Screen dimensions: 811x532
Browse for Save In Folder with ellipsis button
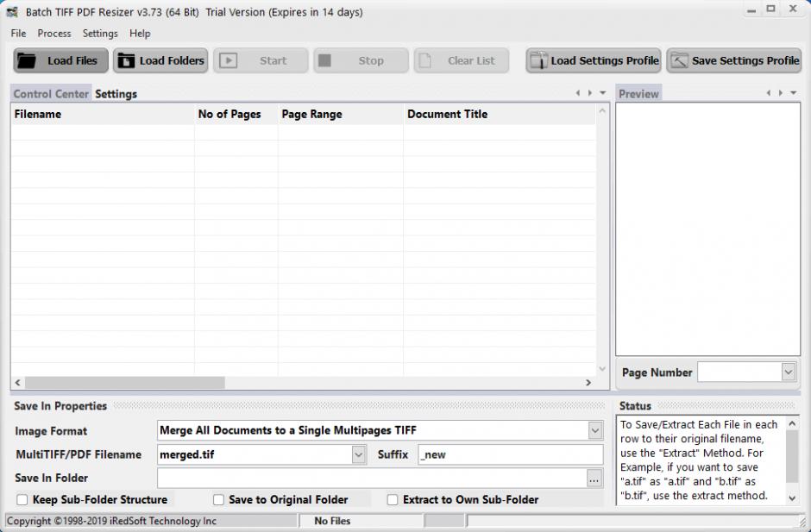[x=594, y=479]
